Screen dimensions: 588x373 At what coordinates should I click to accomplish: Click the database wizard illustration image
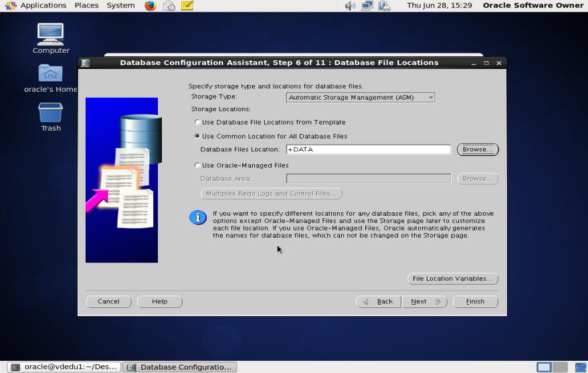click(x=123, y=180)
